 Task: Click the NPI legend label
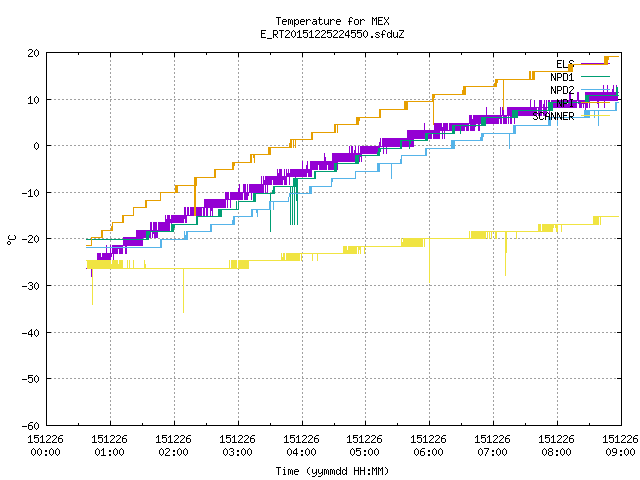[565, 103]
